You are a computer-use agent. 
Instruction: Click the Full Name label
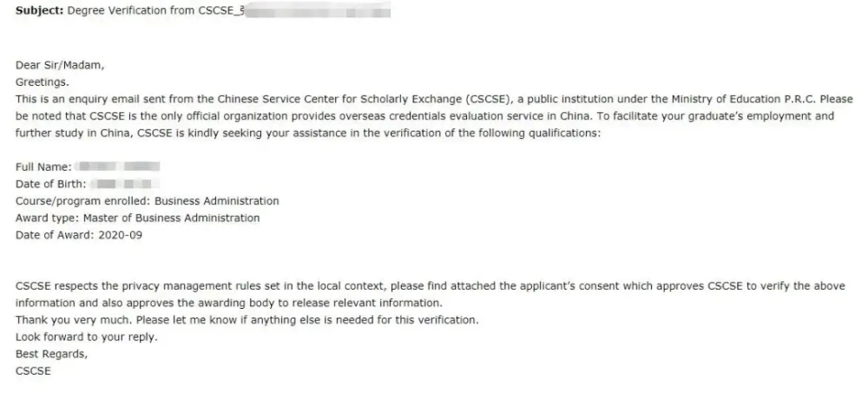point(43,167)
